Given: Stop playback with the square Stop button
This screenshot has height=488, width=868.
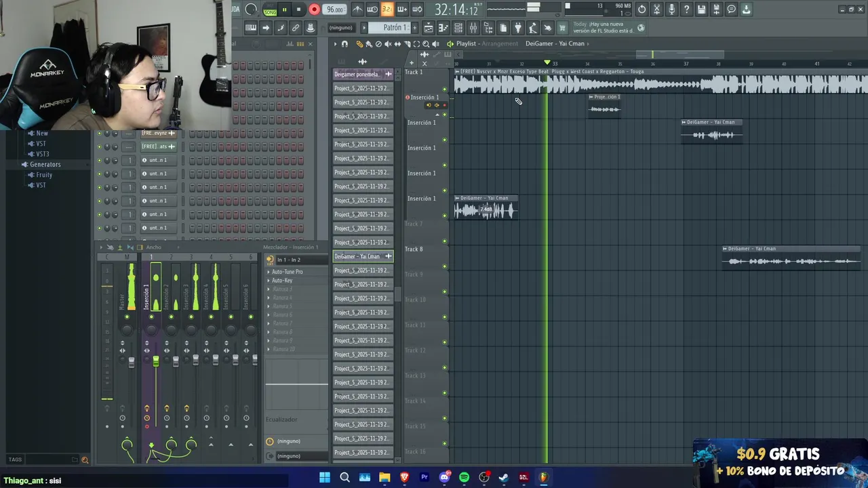Looking at the screenshot, I should tap(298, 9).
